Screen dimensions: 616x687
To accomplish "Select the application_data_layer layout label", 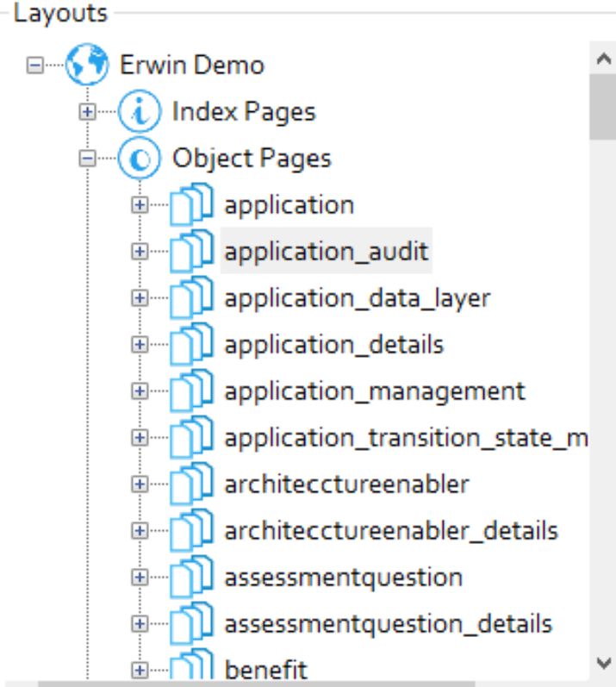I will pyautogui.click(x=358, y=299).
